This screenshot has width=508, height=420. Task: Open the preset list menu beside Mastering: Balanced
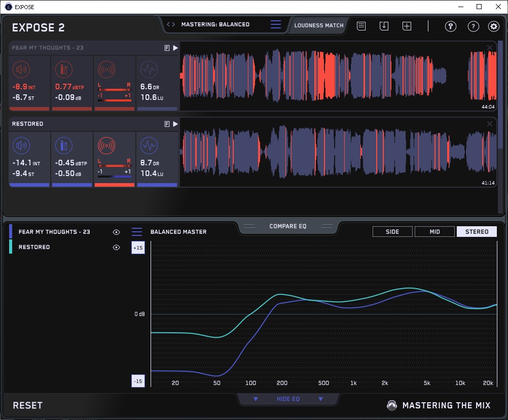276,24
